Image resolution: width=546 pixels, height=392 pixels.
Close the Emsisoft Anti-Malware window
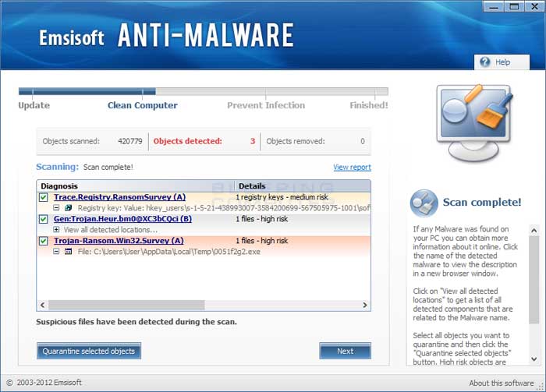(x=534, y=6)
